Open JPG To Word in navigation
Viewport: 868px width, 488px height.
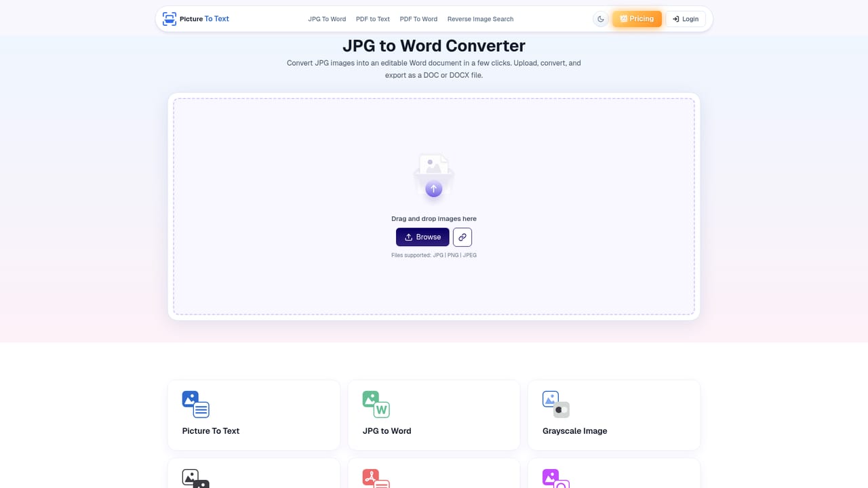pyautogui.click(x=327, y=19)
